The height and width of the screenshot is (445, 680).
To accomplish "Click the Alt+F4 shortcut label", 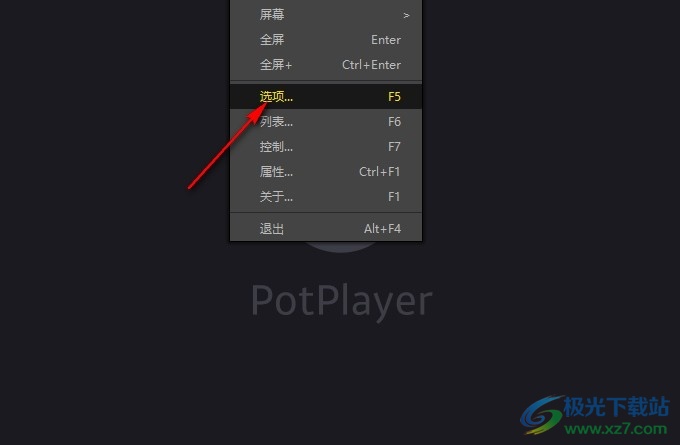I will point(382,229).
